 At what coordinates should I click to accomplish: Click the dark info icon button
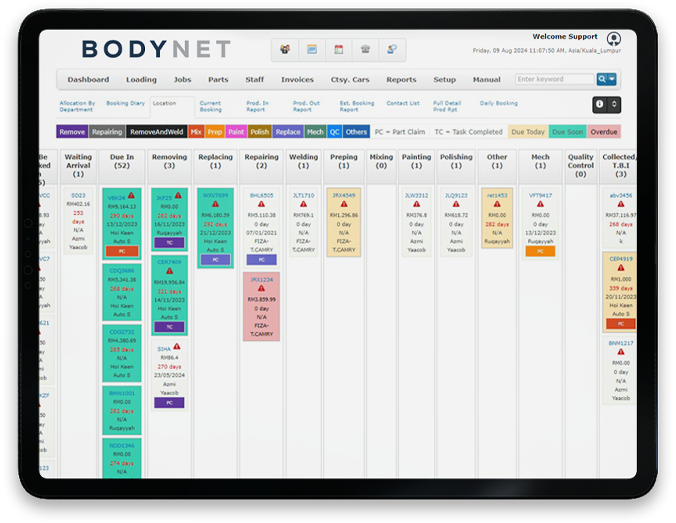coord(599,104)
